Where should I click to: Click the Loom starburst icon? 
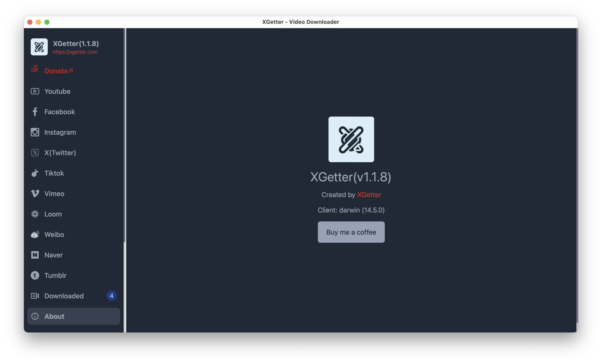click(35, 214)
